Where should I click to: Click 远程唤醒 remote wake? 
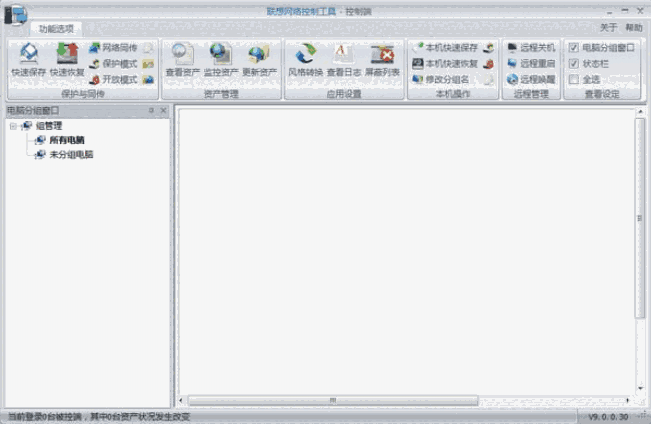(531, 79)
